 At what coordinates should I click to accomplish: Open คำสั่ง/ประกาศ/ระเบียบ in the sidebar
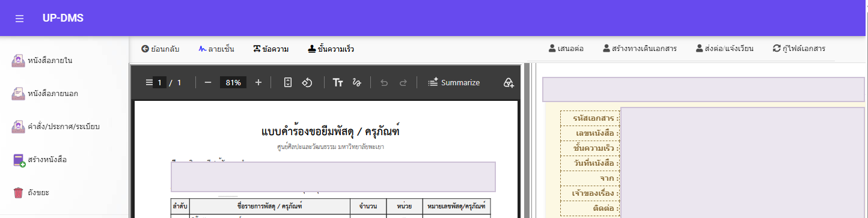64,127
